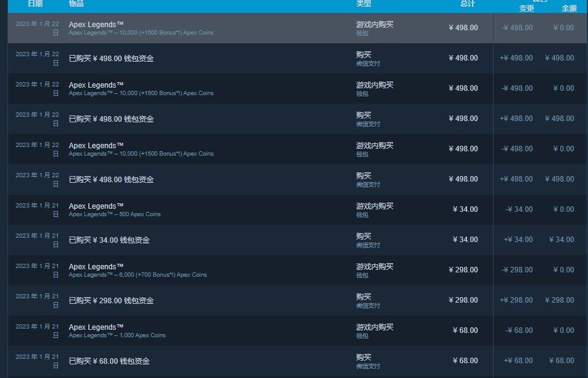Open Apex Legends title in 500 Coins row
Viewport: 588px width, 378px height.
[x=96, y=206]
